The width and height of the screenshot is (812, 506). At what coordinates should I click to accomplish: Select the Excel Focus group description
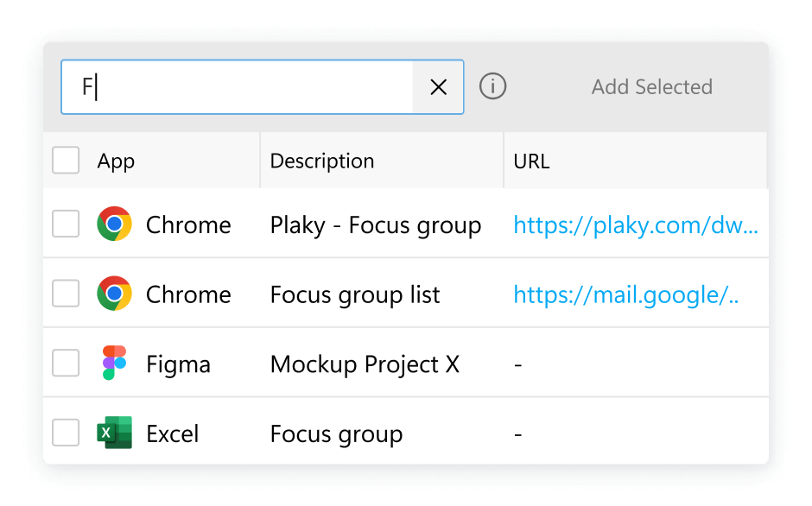[336, 433]
